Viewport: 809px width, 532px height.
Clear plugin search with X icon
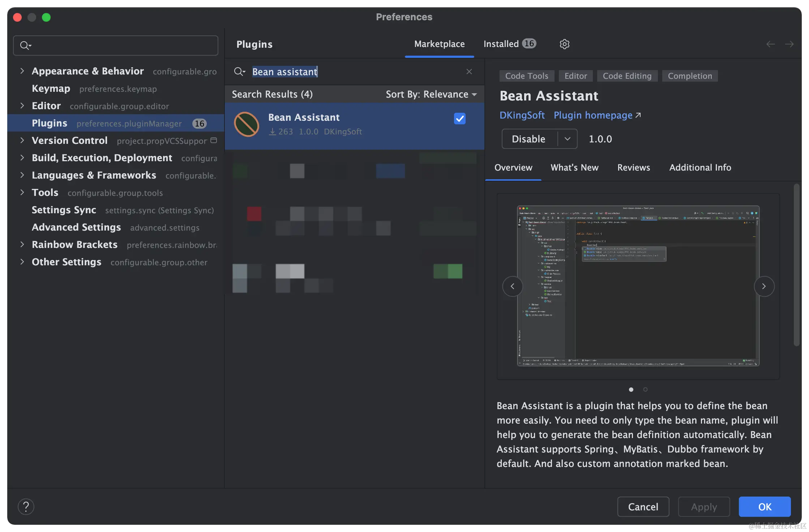click(x=469, y=72)
